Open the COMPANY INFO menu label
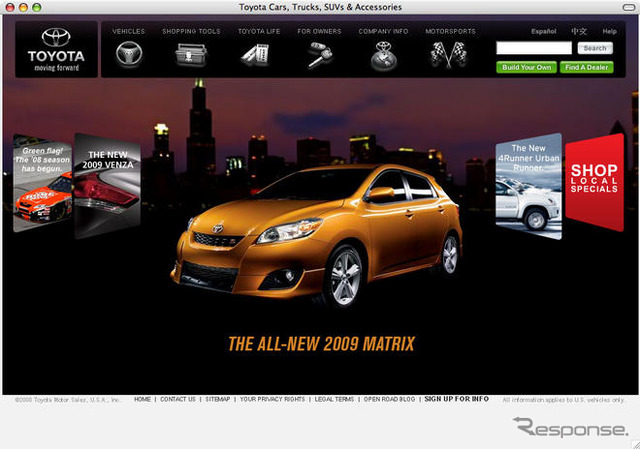The image size is (640, 449). coord(383,31)
